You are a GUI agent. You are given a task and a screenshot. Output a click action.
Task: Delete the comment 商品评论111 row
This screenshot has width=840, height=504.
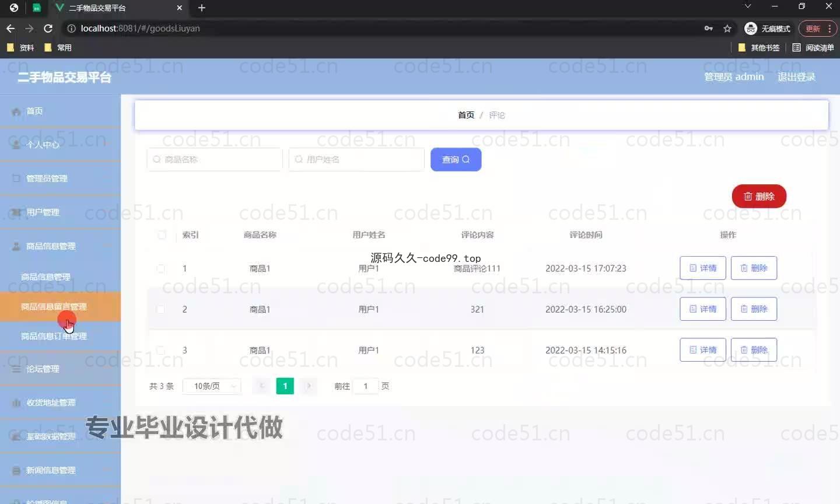coord(754,268)
